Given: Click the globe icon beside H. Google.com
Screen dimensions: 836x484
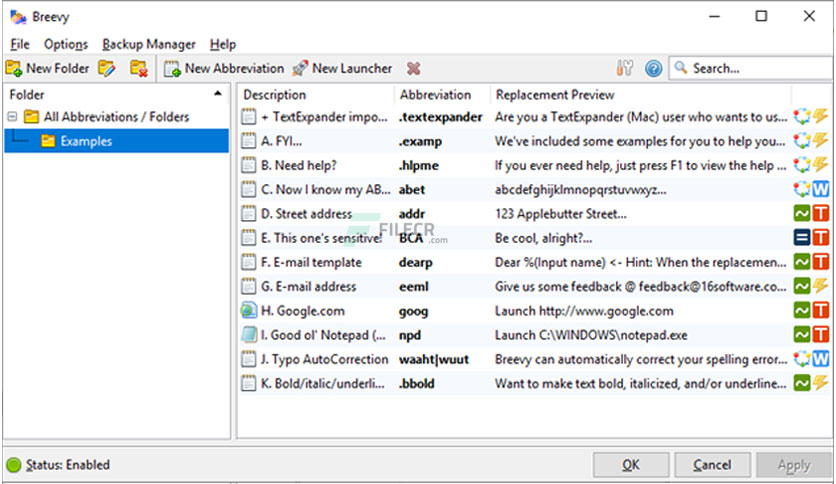Looking at the screenshot, I should [x=248, y=310].
